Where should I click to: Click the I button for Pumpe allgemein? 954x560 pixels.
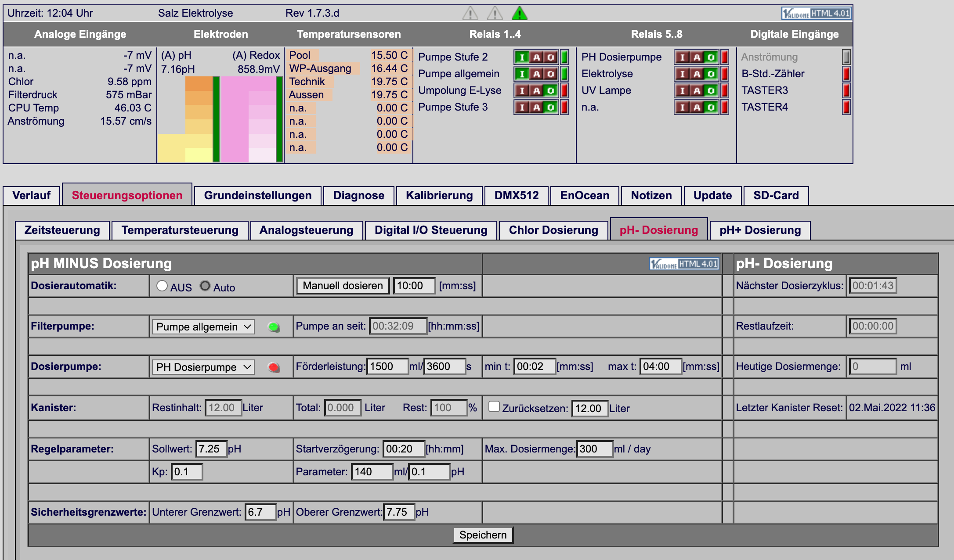pos(522,74)
